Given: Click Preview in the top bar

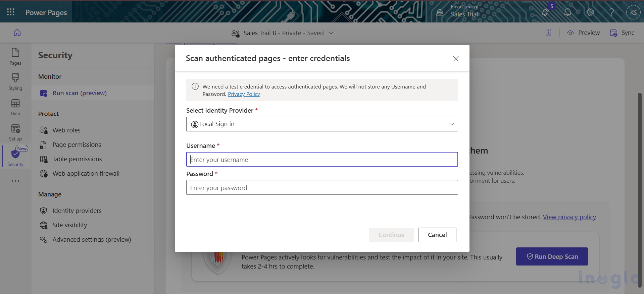Looking at the screenshot, I should click(583, 33).
